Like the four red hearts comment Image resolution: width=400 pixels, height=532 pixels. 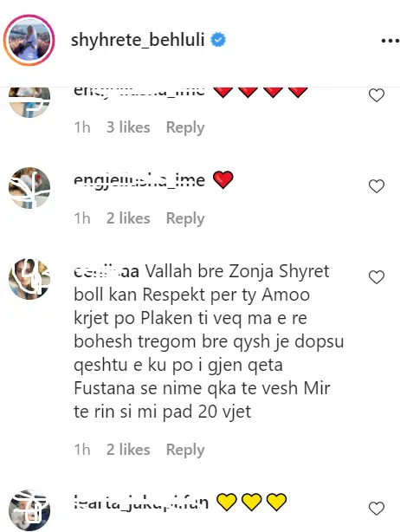(377, 95)
